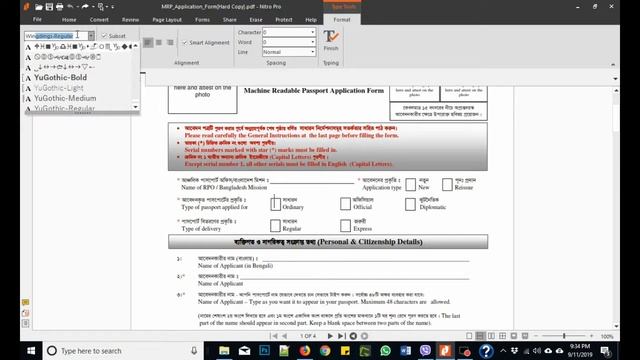Jump to the last page icon

[x=341, y=336]
